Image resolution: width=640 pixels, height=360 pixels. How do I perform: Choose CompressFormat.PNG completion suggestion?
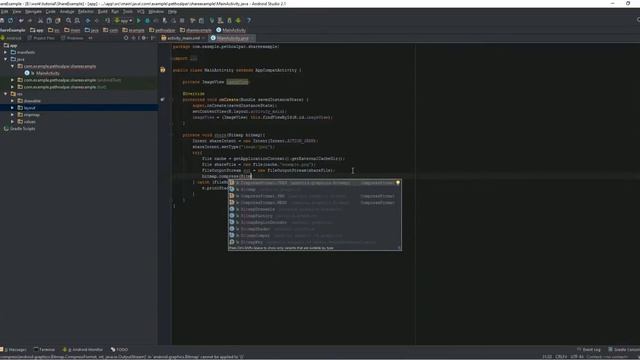click(315, 196)
